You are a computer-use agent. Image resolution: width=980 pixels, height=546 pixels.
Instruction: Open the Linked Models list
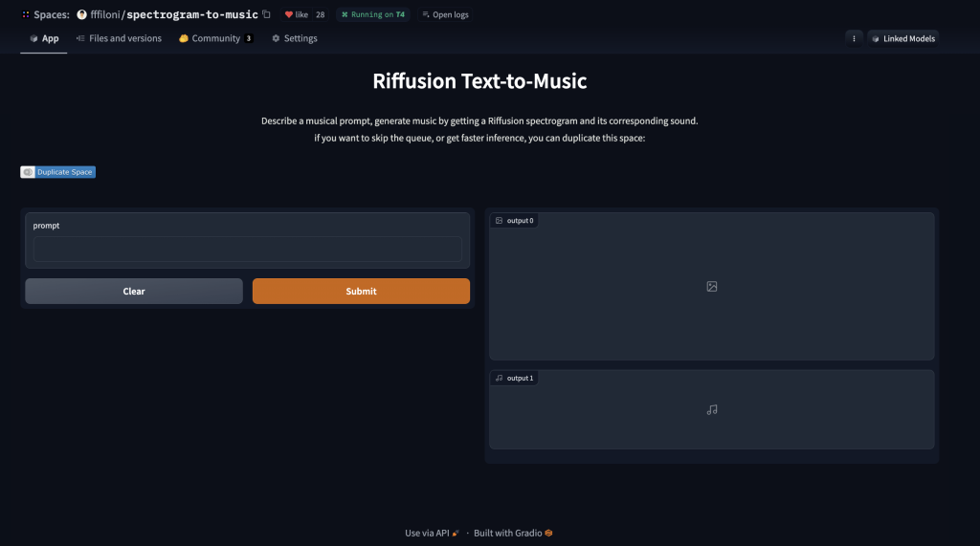(903, 38)
